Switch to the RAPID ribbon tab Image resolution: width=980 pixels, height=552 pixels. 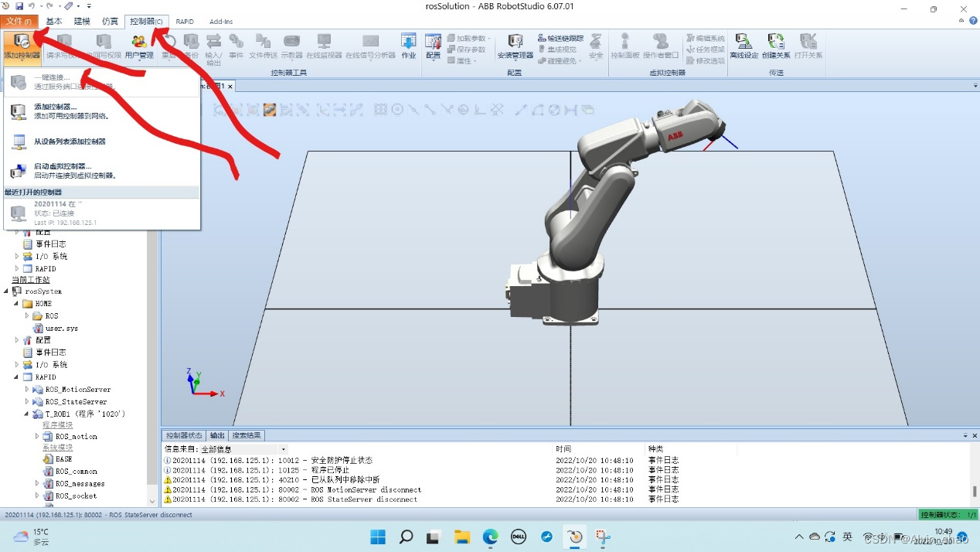click(185, 21)
